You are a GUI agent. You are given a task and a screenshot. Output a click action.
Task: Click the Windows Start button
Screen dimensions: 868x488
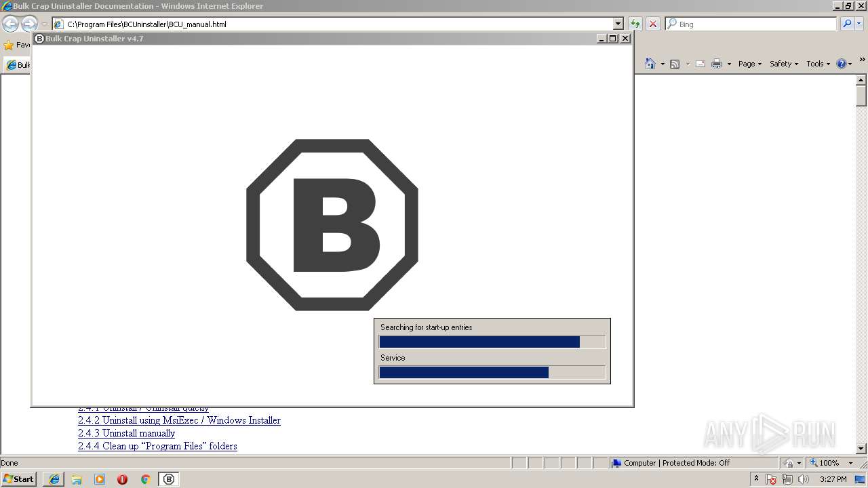coord(18,479)
